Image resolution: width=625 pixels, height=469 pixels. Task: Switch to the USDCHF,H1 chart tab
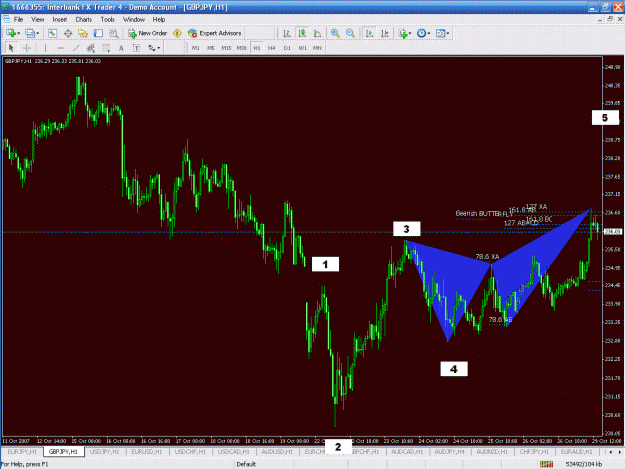[x=190, y=452]
